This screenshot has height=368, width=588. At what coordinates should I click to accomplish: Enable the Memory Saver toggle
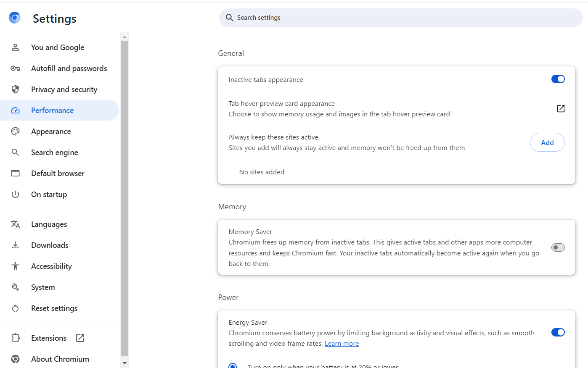pos(558,247)
